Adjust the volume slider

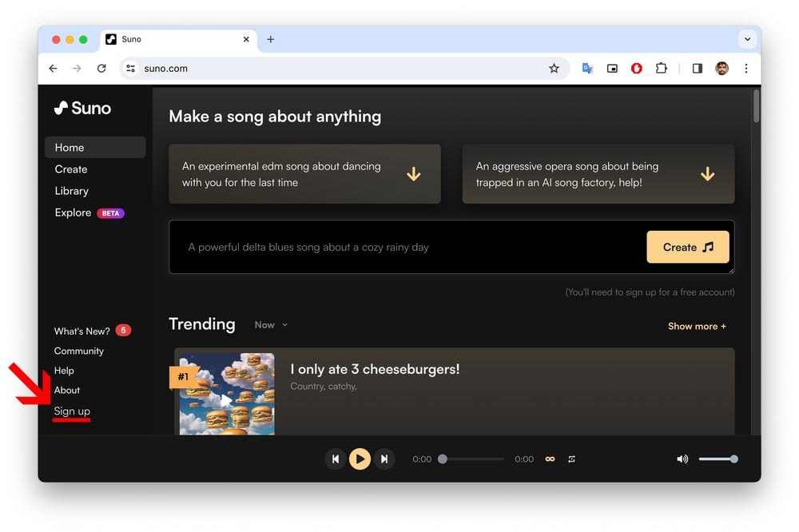coord(717,459)
